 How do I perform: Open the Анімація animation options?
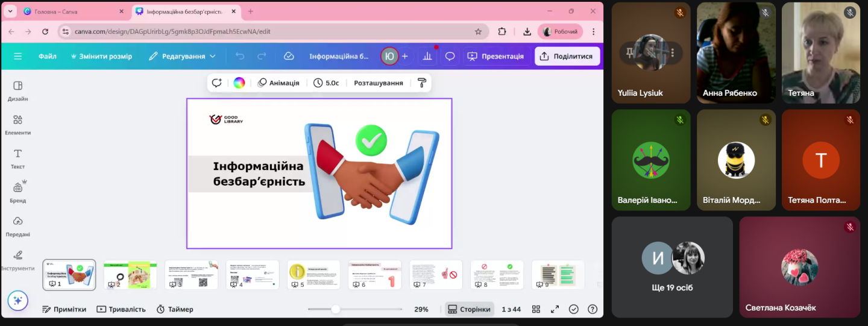[278, 83]
